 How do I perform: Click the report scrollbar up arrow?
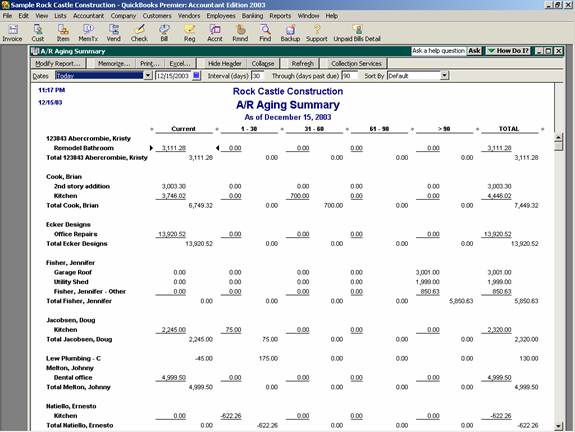558,137
